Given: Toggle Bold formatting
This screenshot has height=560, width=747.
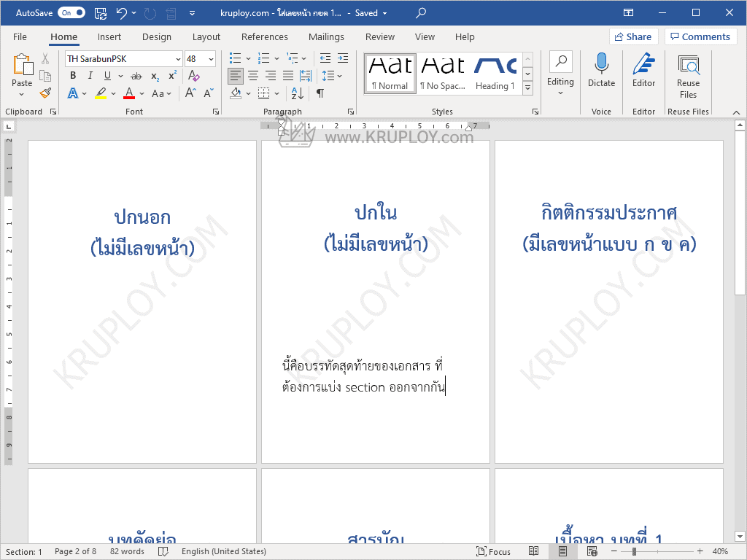Looking at the screenshot, I should pos(72,76).
